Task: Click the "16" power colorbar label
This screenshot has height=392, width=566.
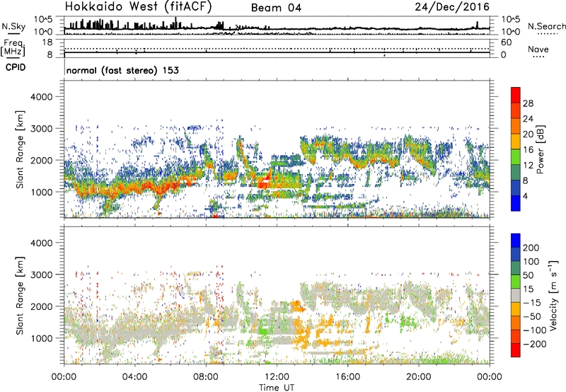Action: point(528,150)
